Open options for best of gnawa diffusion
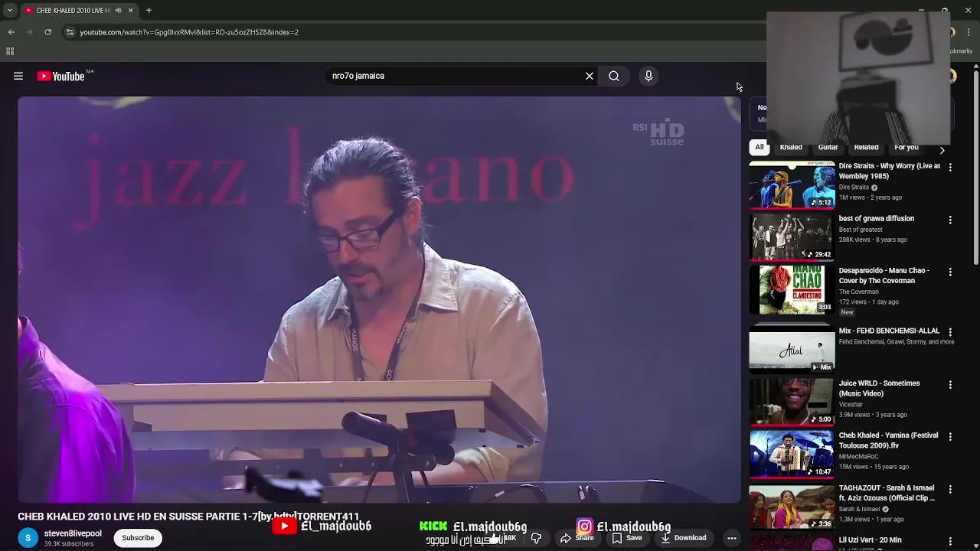The width and height of the screenshot is (980, 551). click(x=950, y=220)
